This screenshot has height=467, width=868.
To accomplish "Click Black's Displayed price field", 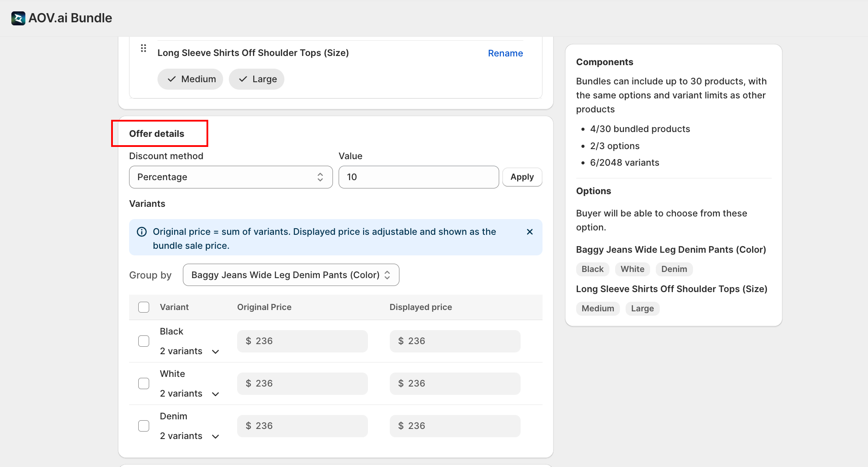I will point(455,341).
